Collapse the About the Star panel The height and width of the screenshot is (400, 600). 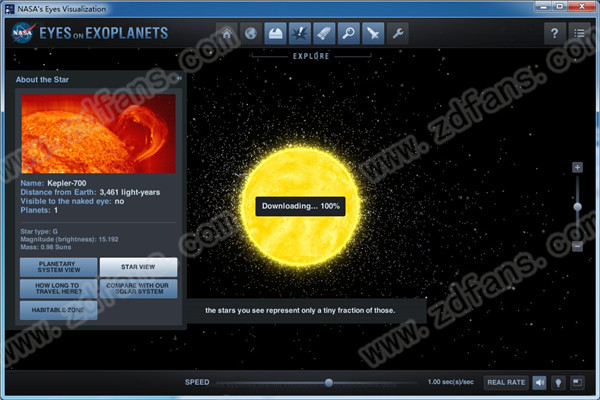coord(179,78)
